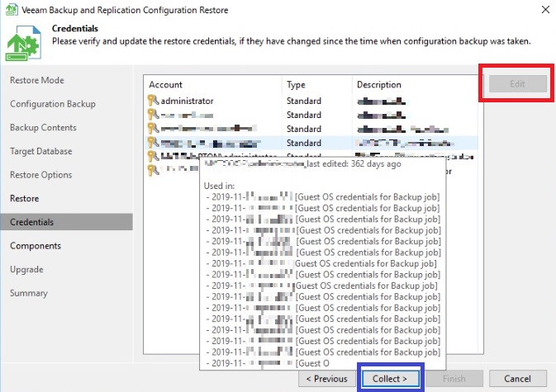Close the Configuration Restore window
The image size is (556, 392).
pos(546,10)
